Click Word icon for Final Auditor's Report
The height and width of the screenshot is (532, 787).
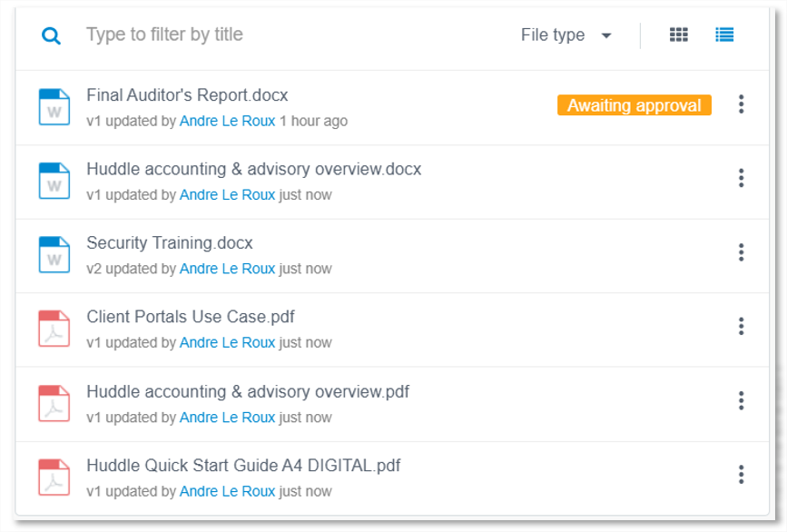[54, 106]
